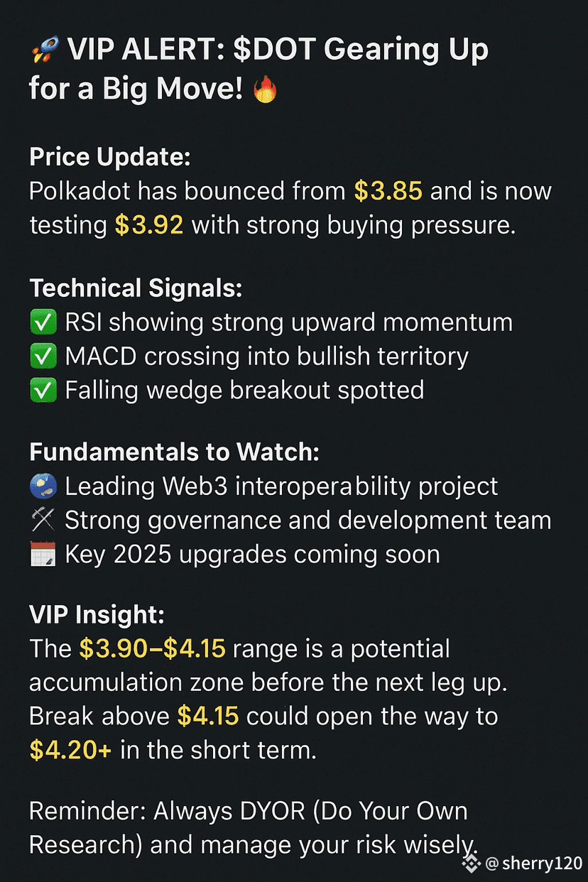588x882 pixels.
Task: Click the globe emoji beside Leading Web3
Action: (43, 486)
